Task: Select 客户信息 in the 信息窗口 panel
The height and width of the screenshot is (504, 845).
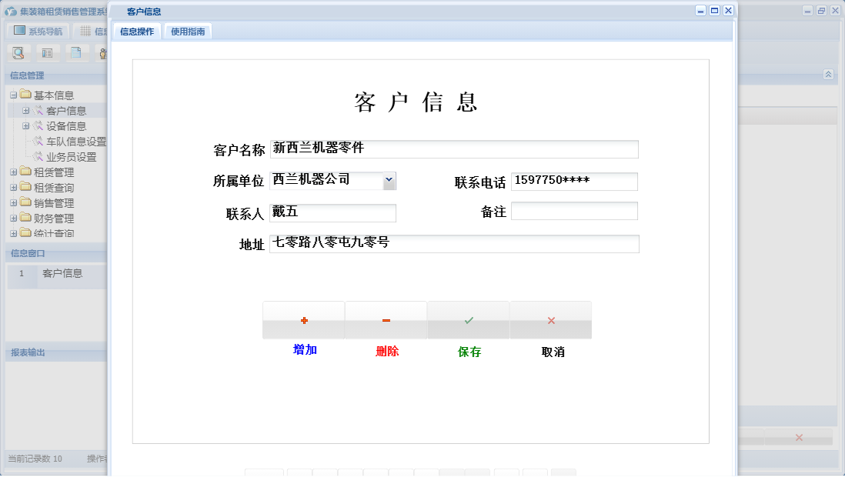Action: (64, 273)
